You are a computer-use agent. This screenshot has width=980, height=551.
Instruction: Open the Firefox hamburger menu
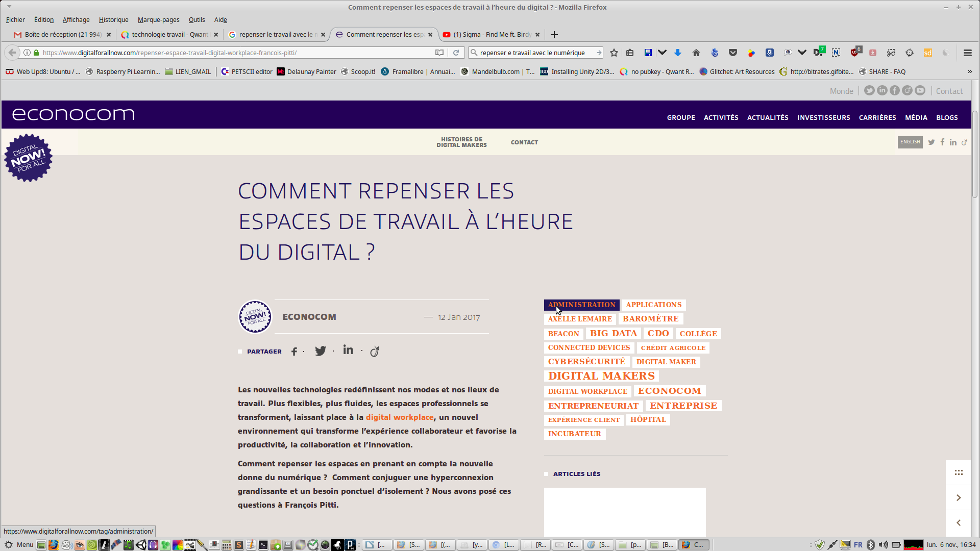point(967,53)
